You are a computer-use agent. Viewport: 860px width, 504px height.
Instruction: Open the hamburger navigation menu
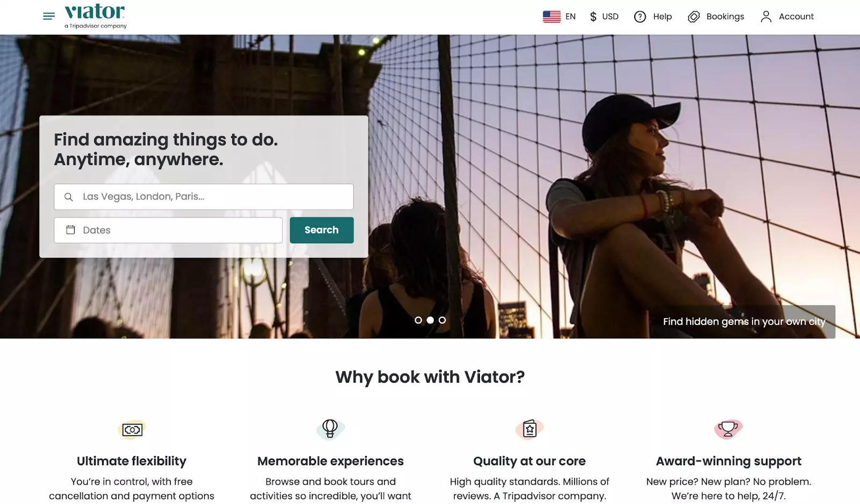pyautogui.click(x=49, y=16)
